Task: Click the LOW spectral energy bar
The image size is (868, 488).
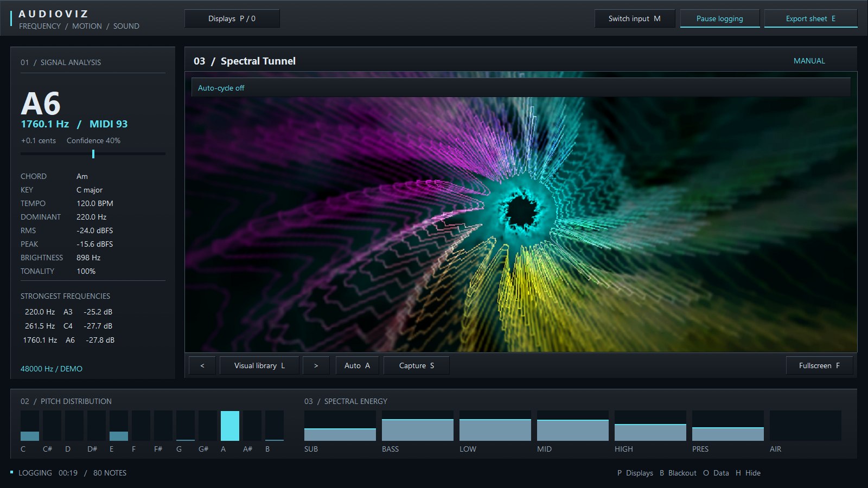Action: tap(495, 426)
